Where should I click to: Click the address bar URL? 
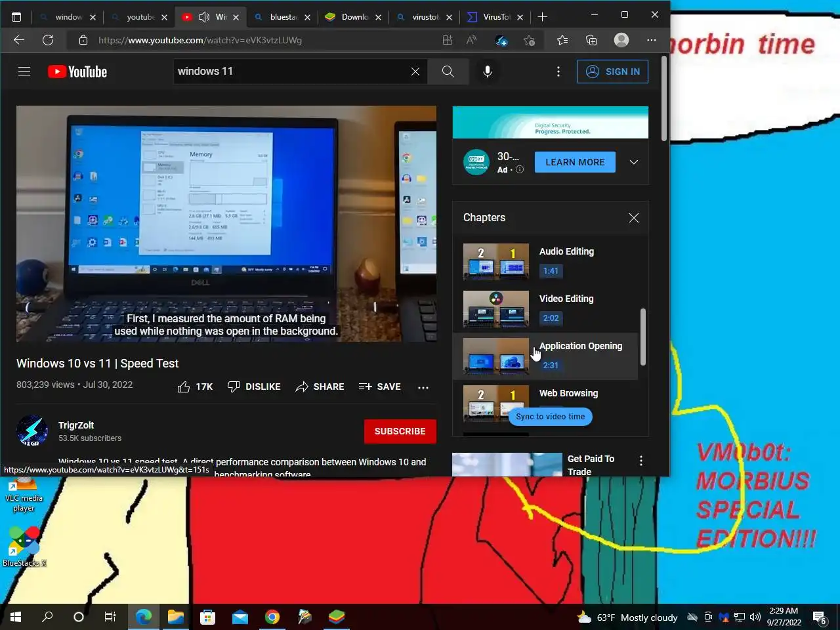coord(200,40)
